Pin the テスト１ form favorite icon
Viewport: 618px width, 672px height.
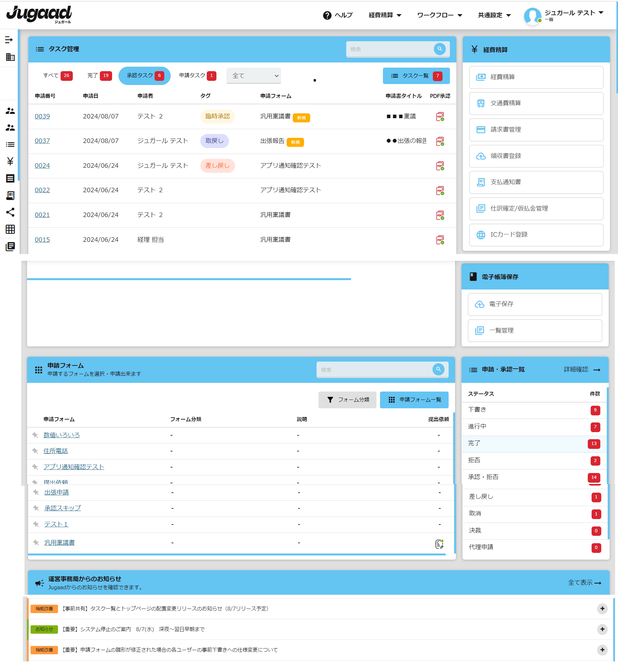tap(36, 524)
